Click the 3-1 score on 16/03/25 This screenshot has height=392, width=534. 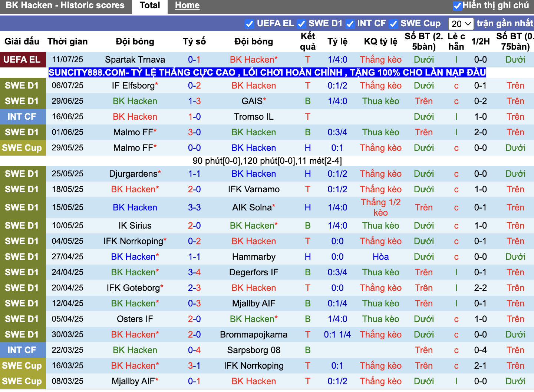(194, 366)
